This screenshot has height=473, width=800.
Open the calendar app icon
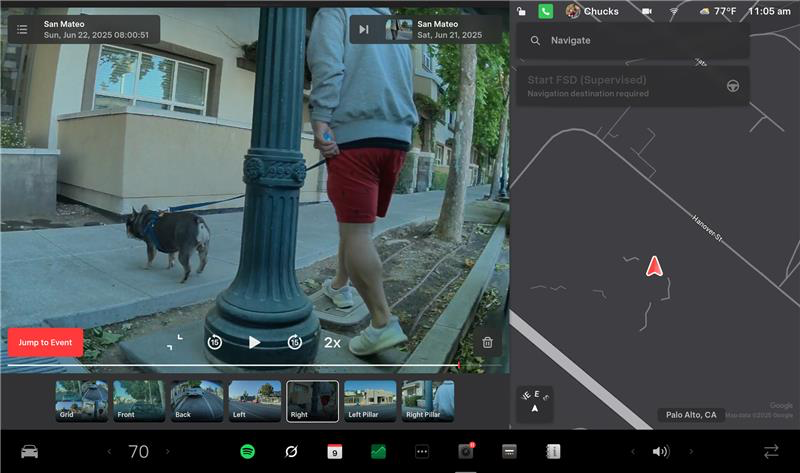click(335, 452)
